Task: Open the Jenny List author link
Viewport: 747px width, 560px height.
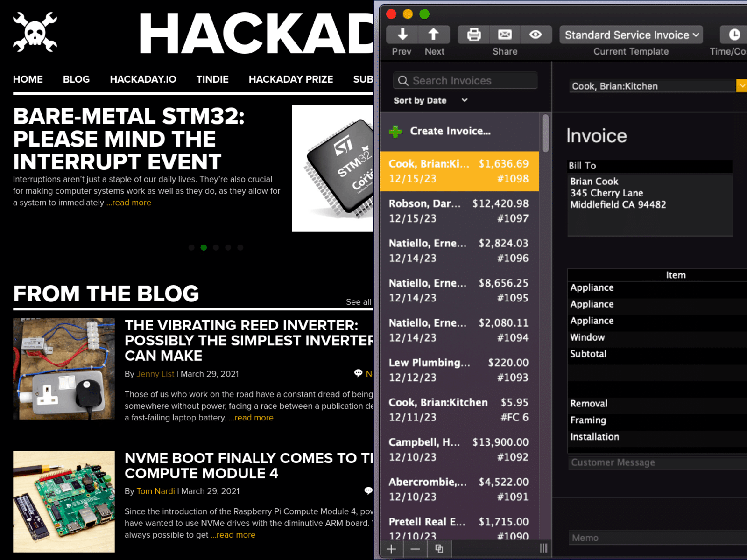Action: (155, 374)
